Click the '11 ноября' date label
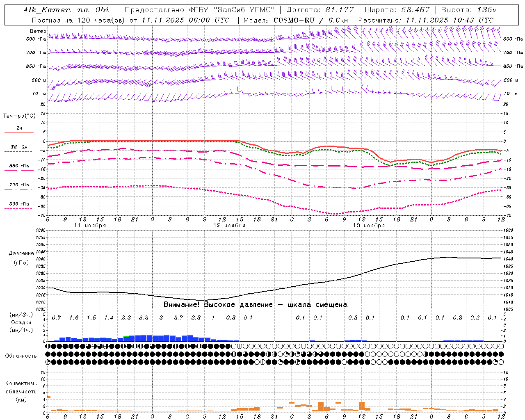The height and width of the screenshot is (420, 525). pos(90,226)
